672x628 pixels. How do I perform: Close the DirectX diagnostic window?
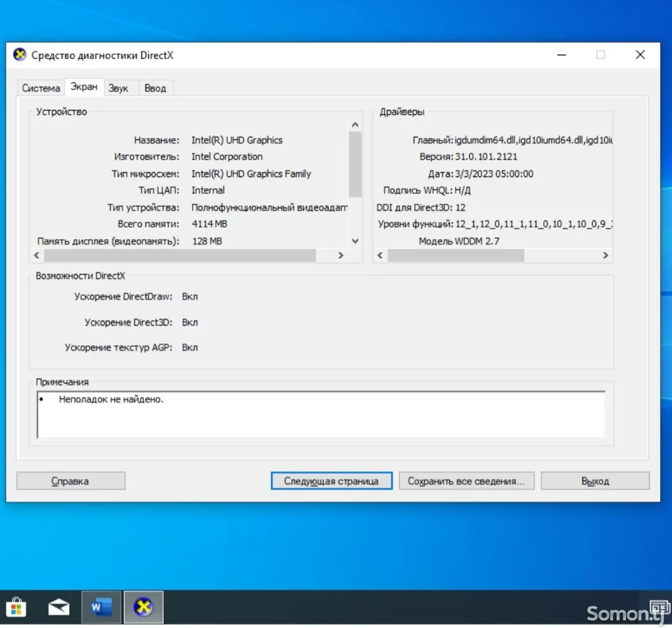pos(640,55)
